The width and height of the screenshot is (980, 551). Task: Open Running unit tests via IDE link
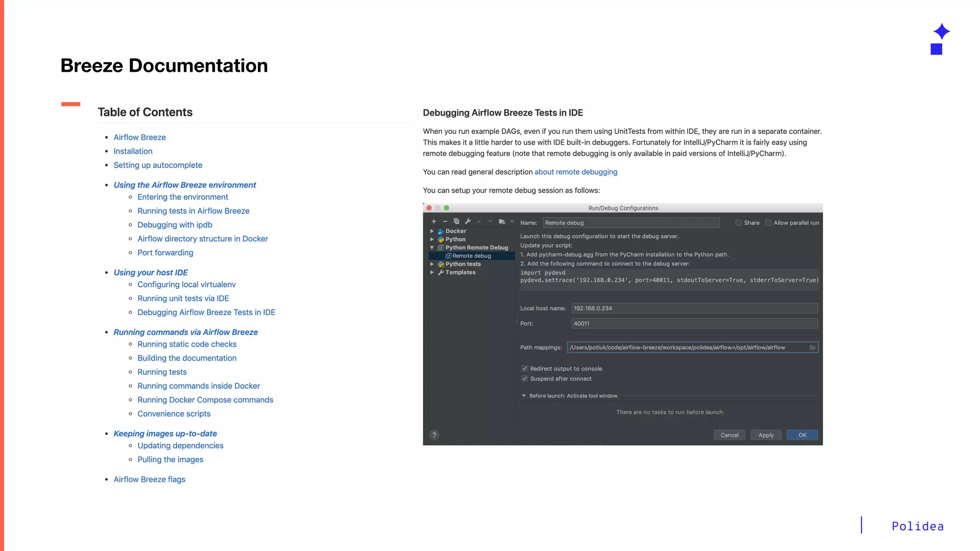coord(183,298)
